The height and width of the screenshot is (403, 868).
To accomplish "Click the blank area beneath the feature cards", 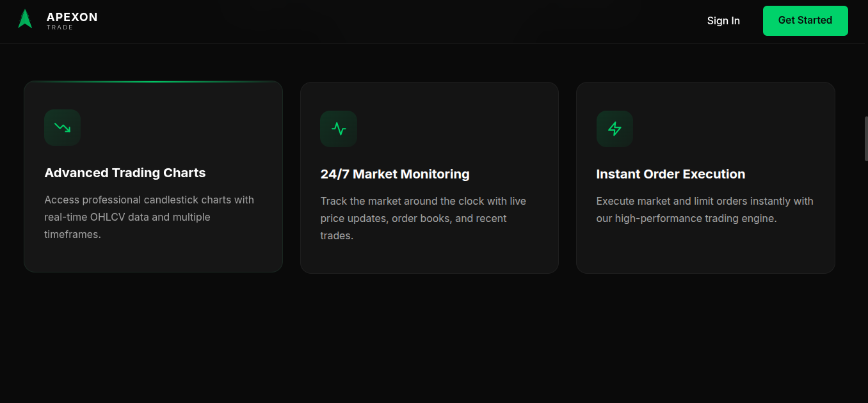I will click(429, 339).
